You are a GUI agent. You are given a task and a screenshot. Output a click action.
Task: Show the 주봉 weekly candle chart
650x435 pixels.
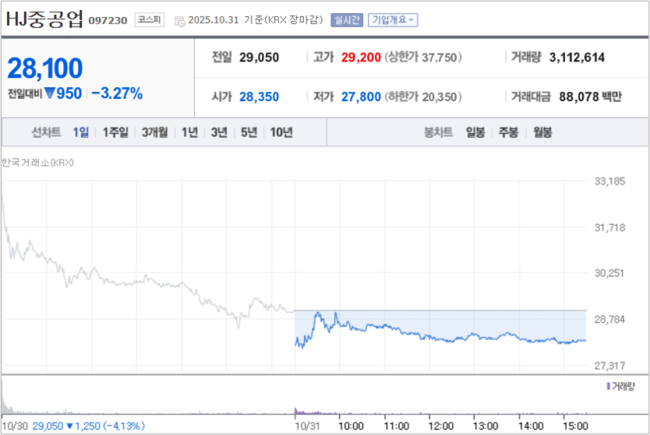coord(508,132)
